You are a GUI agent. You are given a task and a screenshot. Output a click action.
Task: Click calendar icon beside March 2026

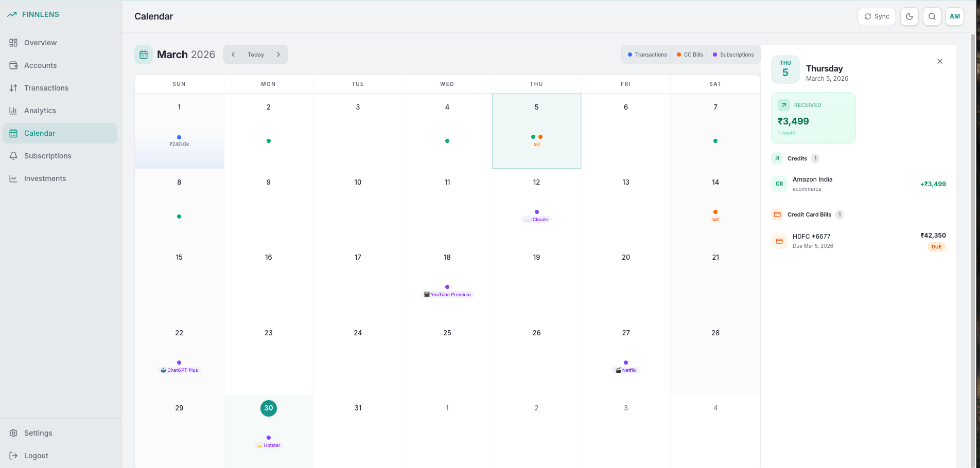pos(144,55)
